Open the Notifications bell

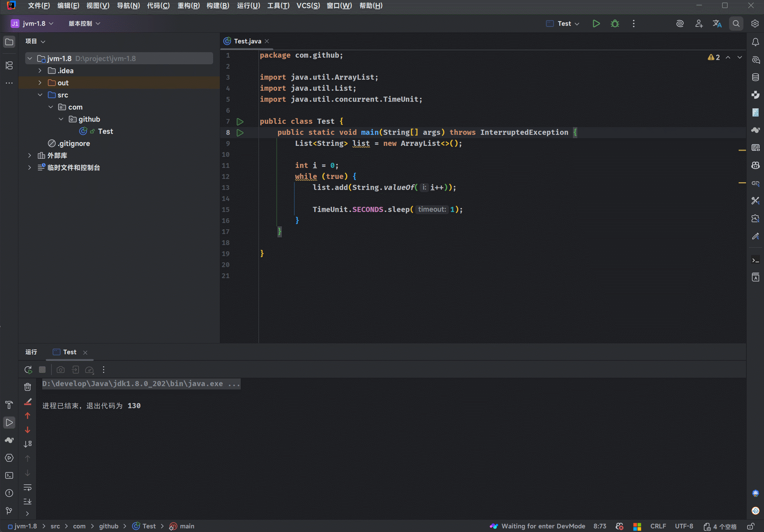pos(756,42)
